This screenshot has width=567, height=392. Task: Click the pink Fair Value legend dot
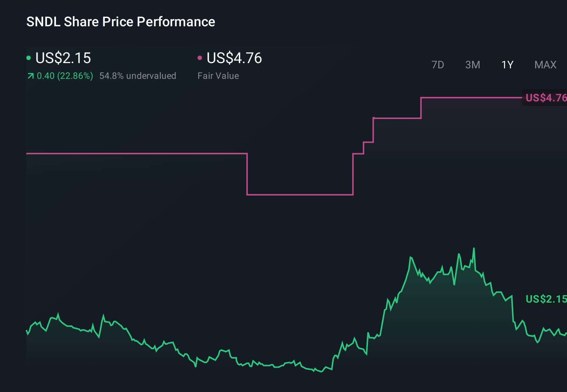click(x=200, y=58)
